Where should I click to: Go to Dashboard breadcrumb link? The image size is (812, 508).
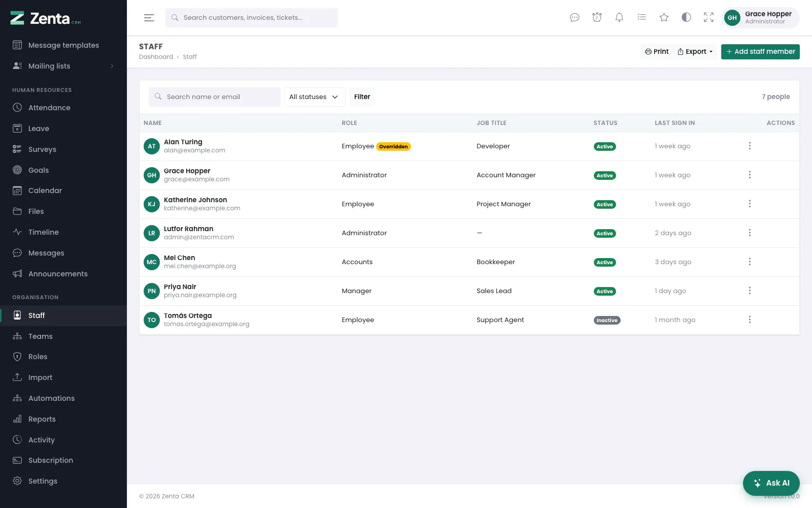click(x=156, y=57)
